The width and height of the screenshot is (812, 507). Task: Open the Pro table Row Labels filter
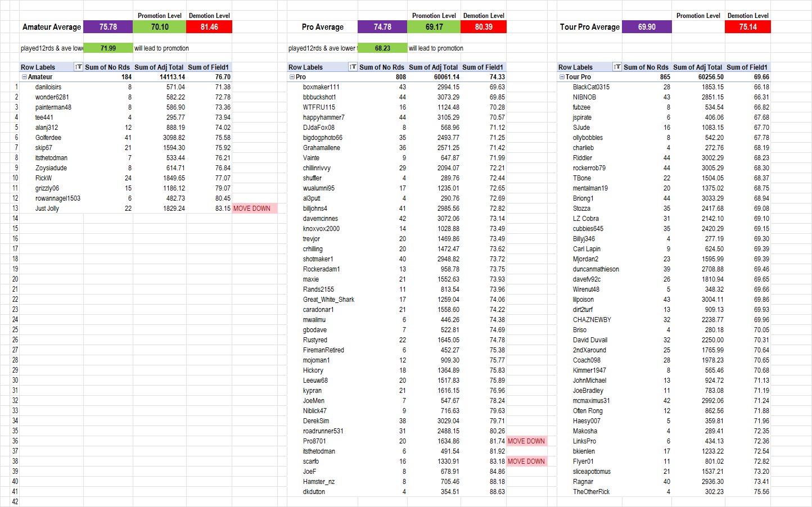(x=353, y=67)
